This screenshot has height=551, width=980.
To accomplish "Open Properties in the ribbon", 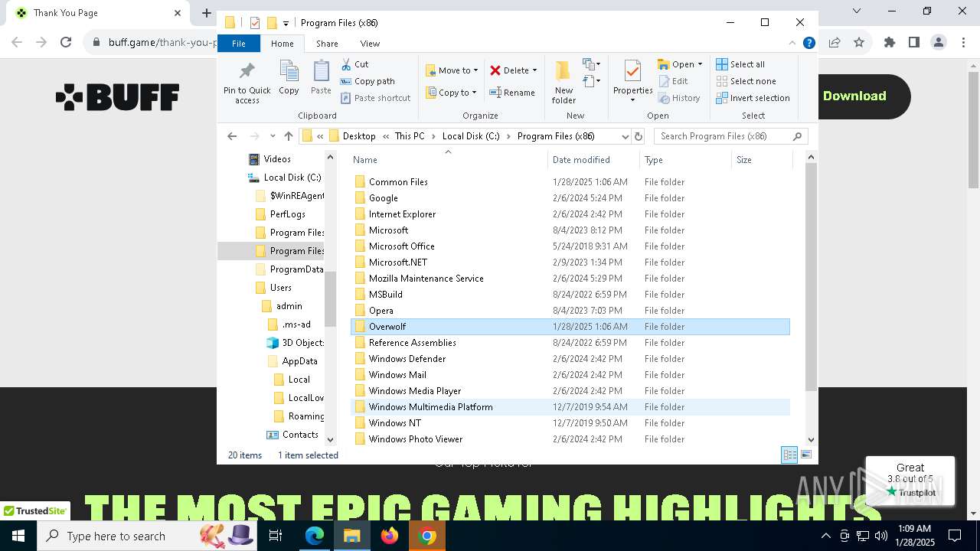I will tap(632, 83).
